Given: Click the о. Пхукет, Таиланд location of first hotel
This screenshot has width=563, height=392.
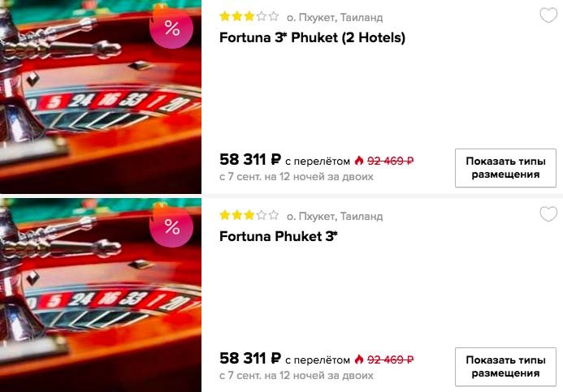Looking at the screenshot, I should coord(335,17).
